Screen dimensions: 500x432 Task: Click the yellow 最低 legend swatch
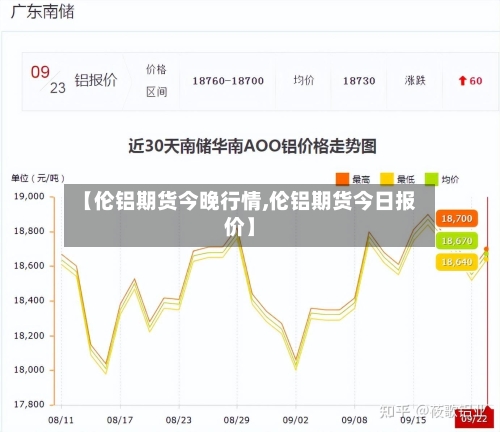(387, 179)
